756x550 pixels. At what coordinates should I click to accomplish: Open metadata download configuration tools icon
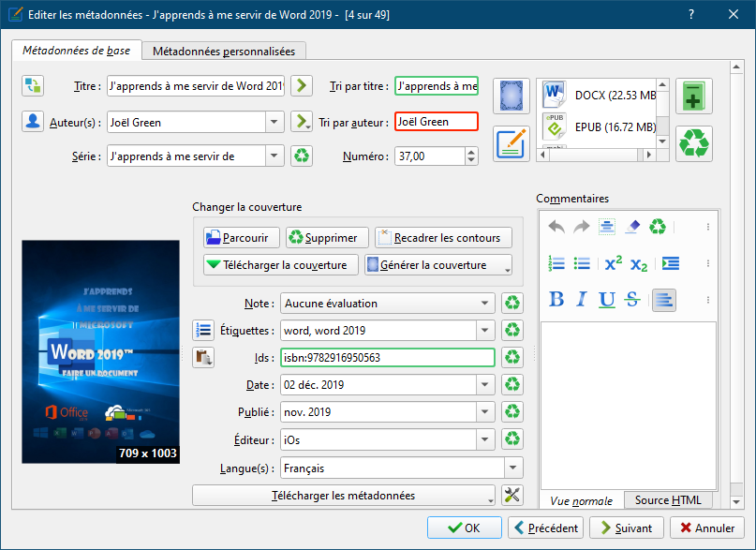(512, 495)
